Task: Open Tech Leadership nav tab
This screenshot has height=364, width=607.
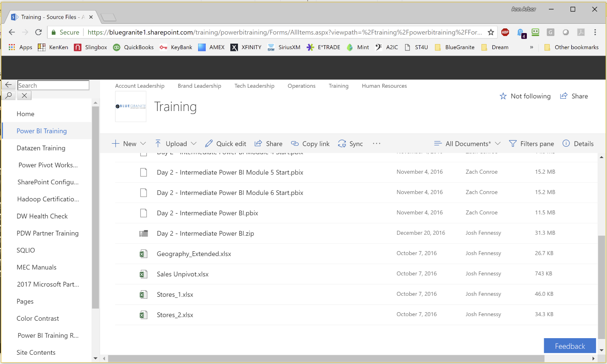Action: point(255,86)
